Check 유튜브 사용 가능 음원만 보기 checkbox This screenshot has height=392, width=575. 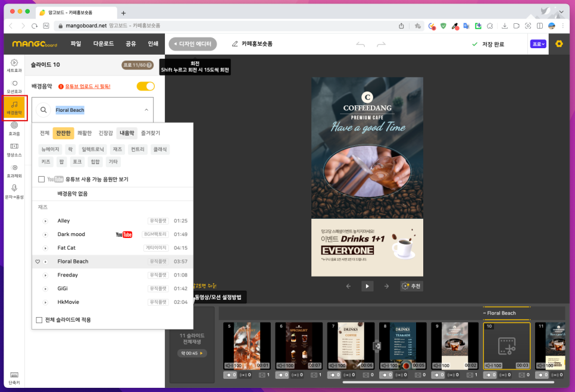coord(42,179)
